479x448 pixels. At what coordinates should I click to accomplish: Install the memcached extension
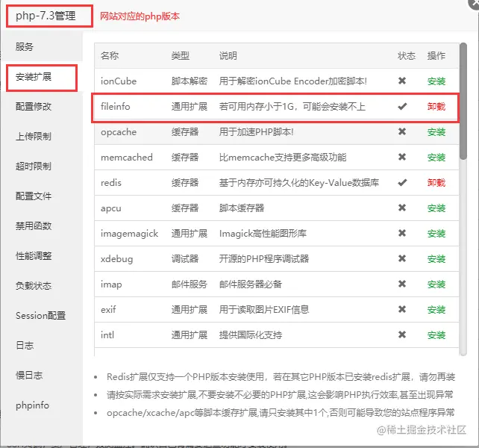pyautogui.click(x=436, y=158)
